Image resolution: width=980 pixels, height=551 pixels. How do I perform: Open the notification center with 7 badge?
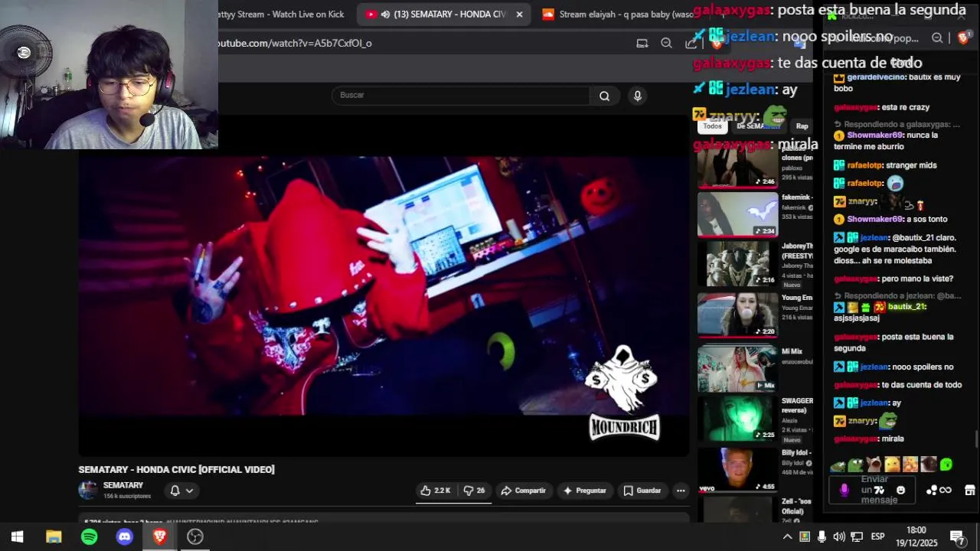957,536
